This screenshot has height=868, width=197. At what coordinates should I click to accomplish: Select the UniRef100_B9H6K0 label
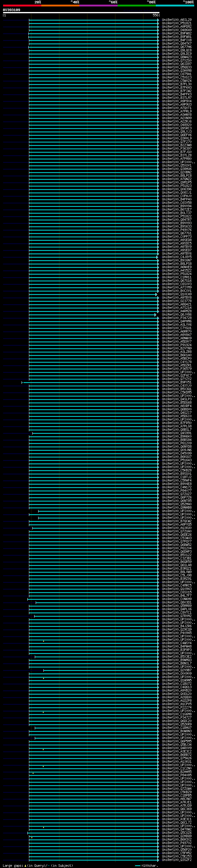pos(176,436)
